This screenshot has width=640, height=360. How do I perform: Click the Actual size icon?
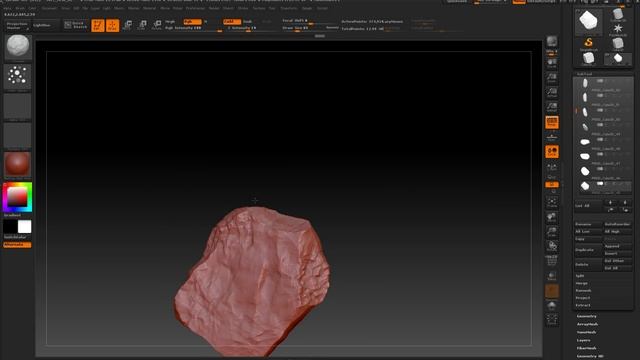552,93
